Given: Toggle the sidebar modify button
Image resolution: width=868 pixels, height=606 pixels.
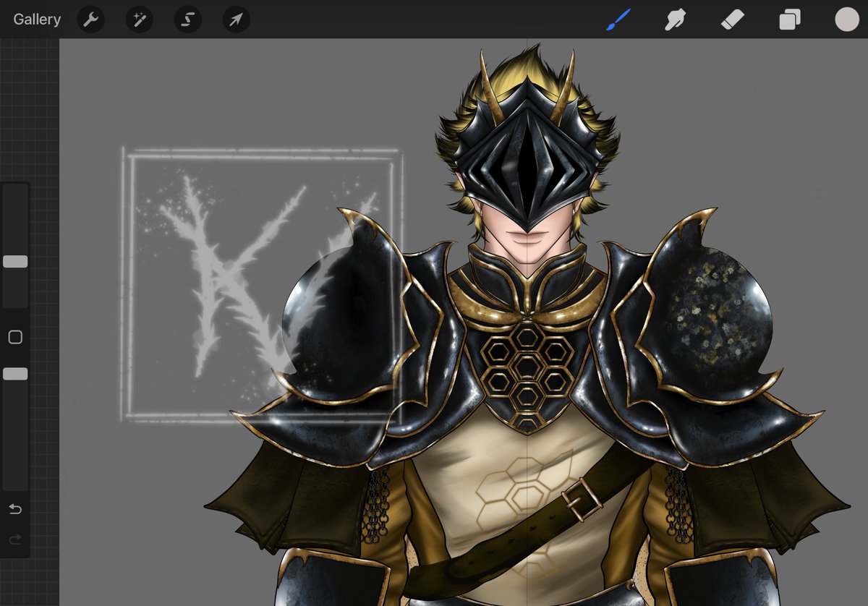Looking at the screenshot, I should (14, 336).
